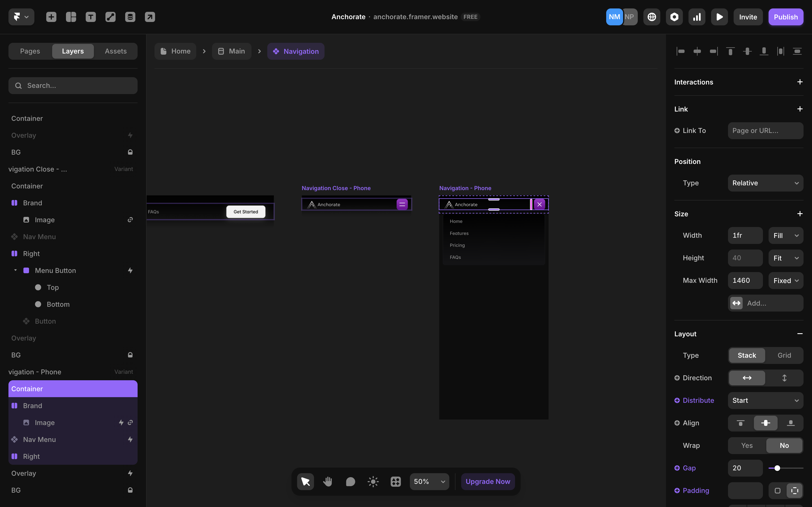Viewport: 812px width, 507px height.
Task: Click the Preview play button
Action: coord(720,17)
